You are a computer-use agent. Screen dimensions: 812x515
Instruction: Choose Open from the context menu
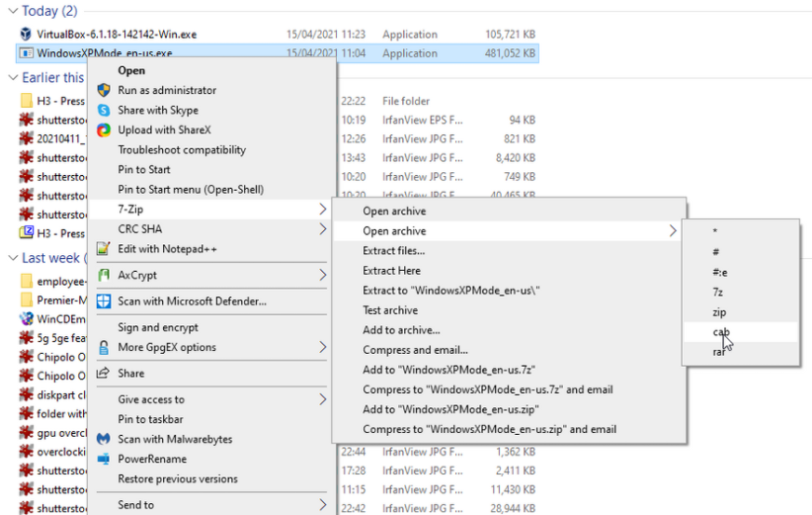(131, 70)
